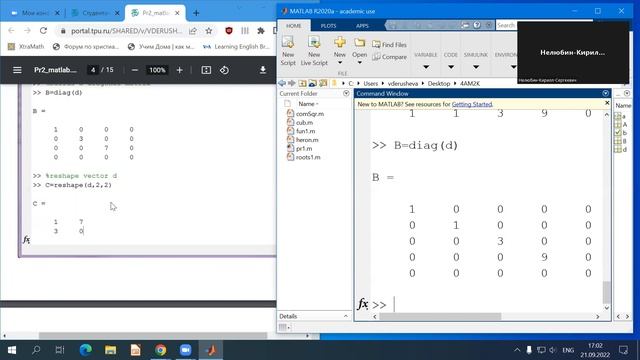Open Windows Start menu
640x360 pixels.
pos(12,350)
